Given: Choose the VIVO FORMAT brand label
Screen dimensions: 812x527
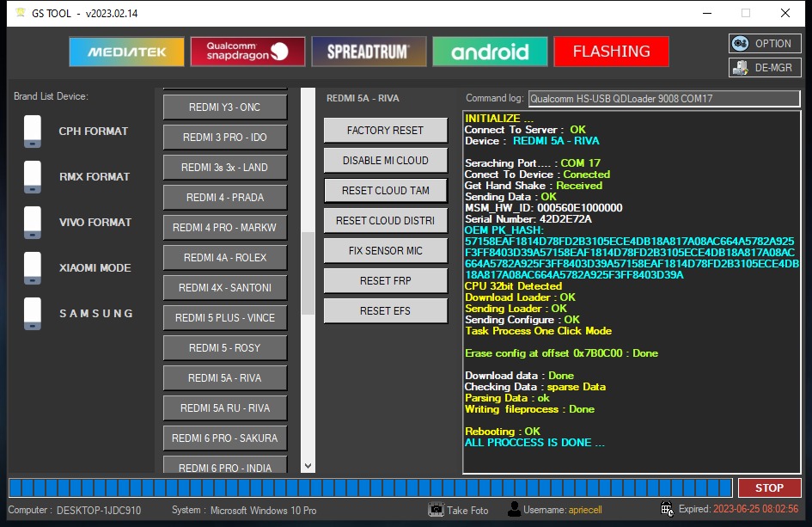Looking at the screenshot, I should (x=95, y=223).
